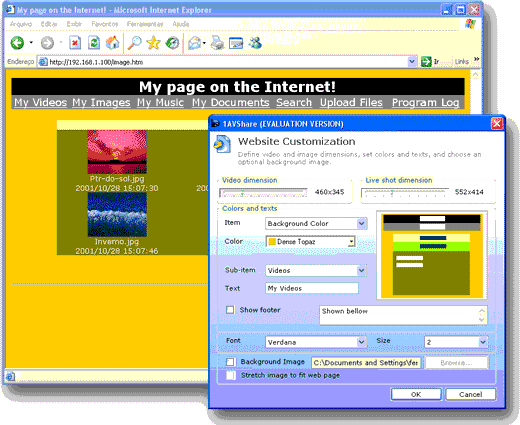Click the Refresh icon in browser toolbar
520x425 pixels.
[x=94, y=43]
